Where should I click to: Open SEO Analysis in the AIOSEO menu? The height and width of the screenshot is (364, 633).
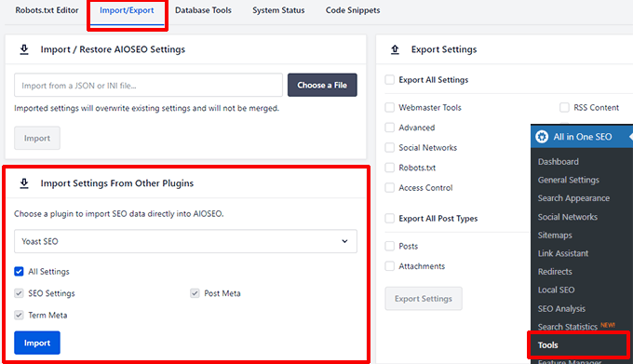pos(561,309)
